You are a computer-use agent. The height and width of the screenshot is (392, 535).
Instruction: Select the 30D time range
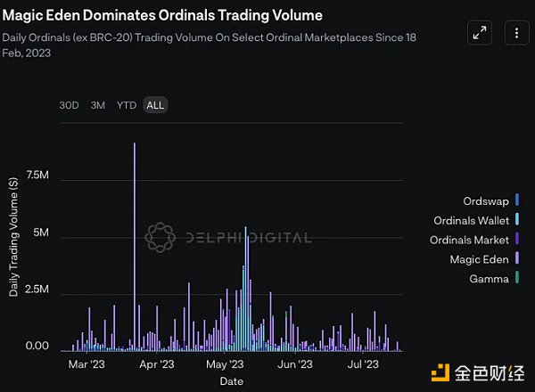[x=69, y=105]
